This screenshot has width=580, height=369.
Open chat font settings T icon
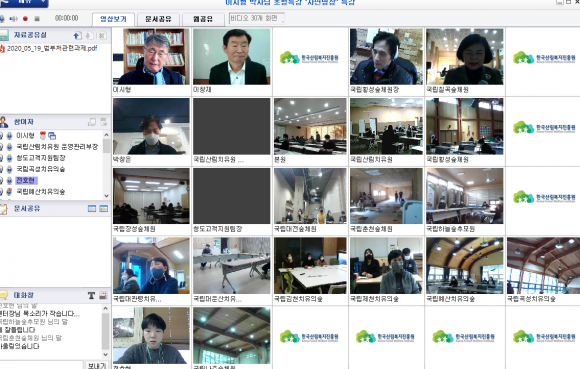click(91, 295)
